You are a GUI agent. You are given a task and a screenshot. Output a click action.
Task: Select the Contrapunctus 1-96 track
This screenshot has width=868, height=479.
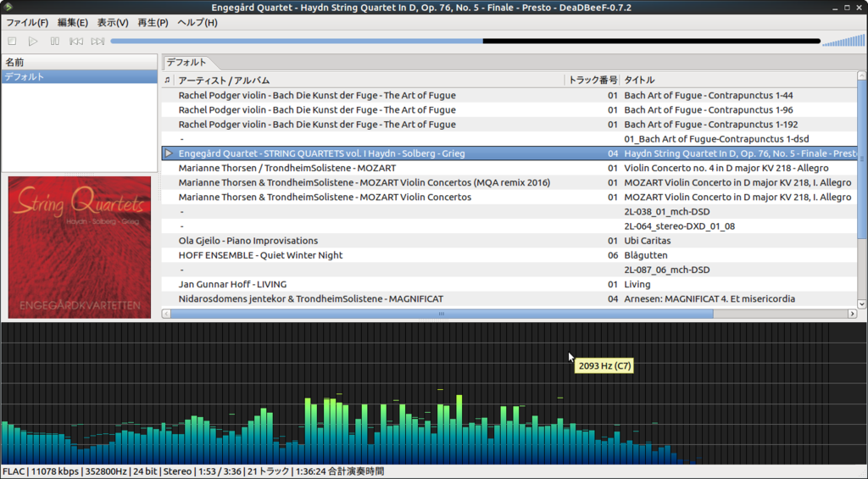coord(509,109)
